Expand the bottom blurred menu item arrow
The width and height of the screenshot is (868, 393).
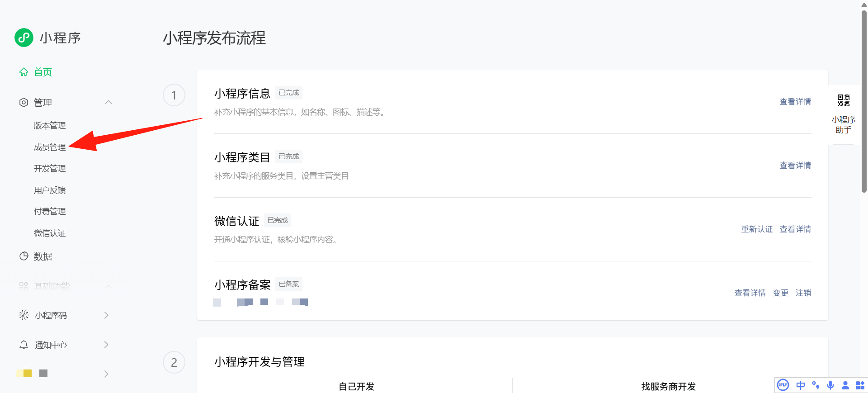[x=106, y=374]
